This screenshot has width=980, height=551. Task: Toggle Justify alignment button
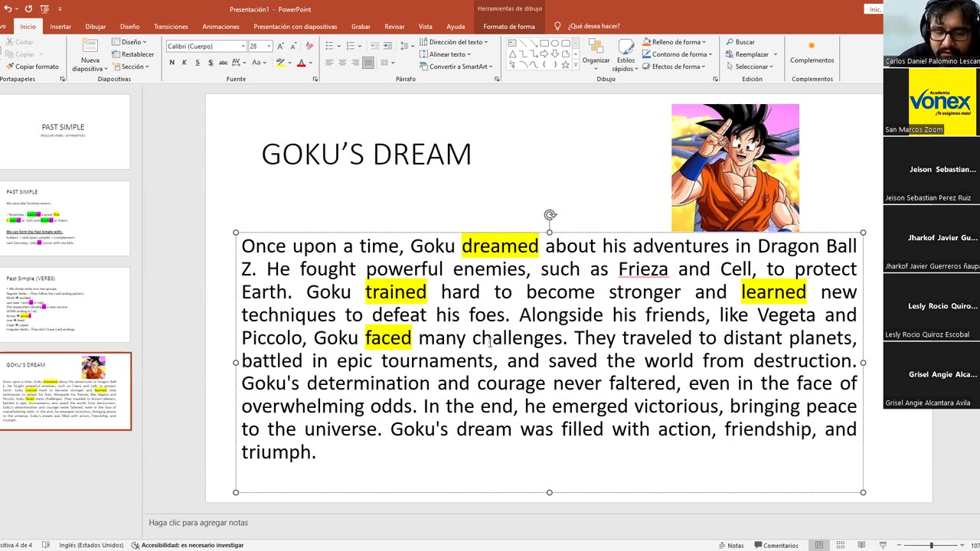(368, 62)
